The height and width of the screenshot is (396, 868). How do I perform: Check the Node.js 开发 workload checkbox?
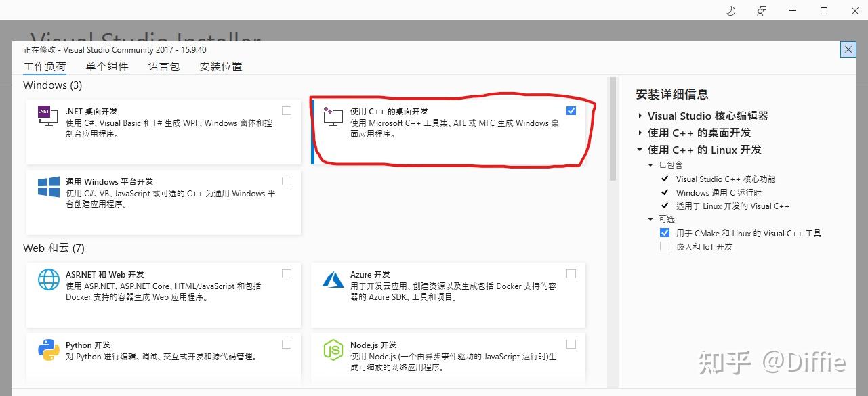(571, 344)
